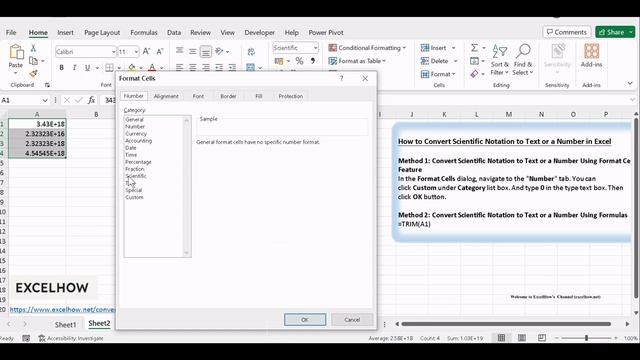Image resolution: width=640 pixels, height=360 pixels.
Task: Select Special in the Category list
Action: tap(134, 190)
